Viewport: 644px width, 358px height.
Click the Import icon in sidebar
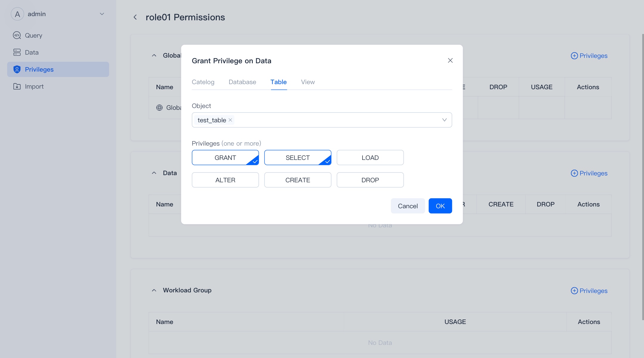tap(17, 87)
